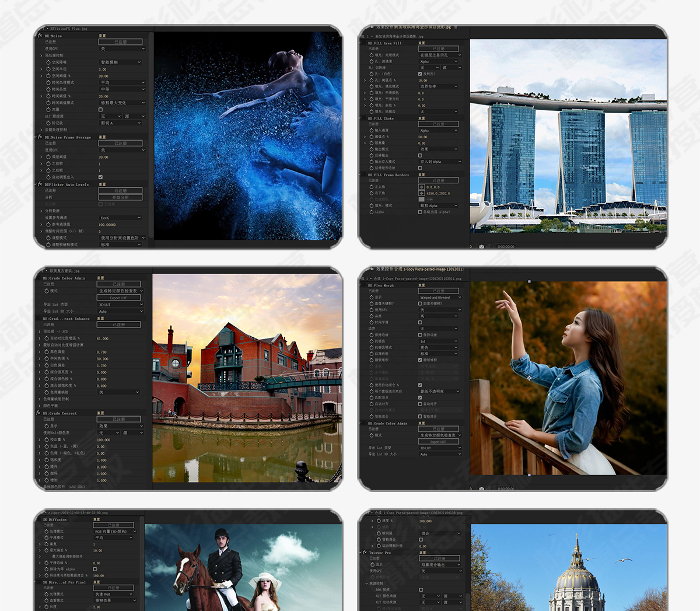
Task: Toggle the fx icon of DE:Noise Frame Average
Action: point(40,137)
